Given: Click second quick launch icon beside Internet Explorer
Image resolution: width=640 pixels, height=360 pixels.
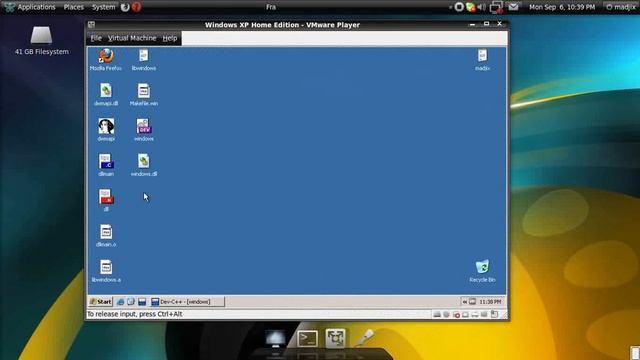Looking at the screenshot, I should [x=131, y=302].
